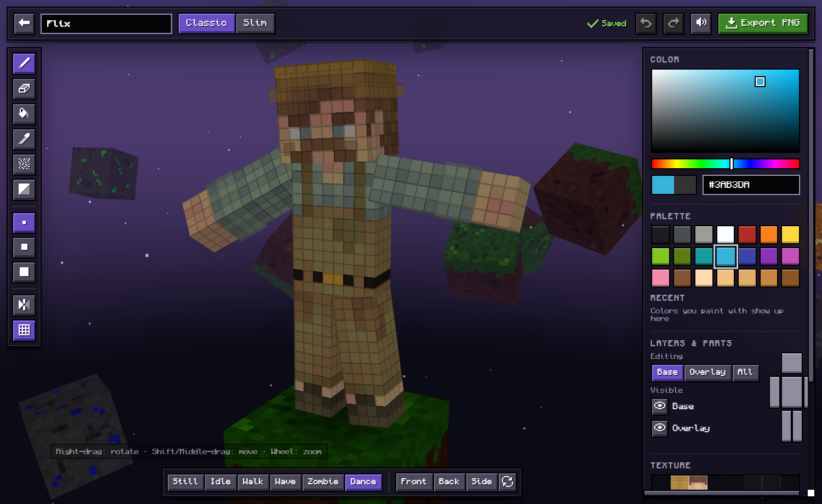
Task: Play the Idle animation
Action: pyautogui.click(x=221, y=482)
